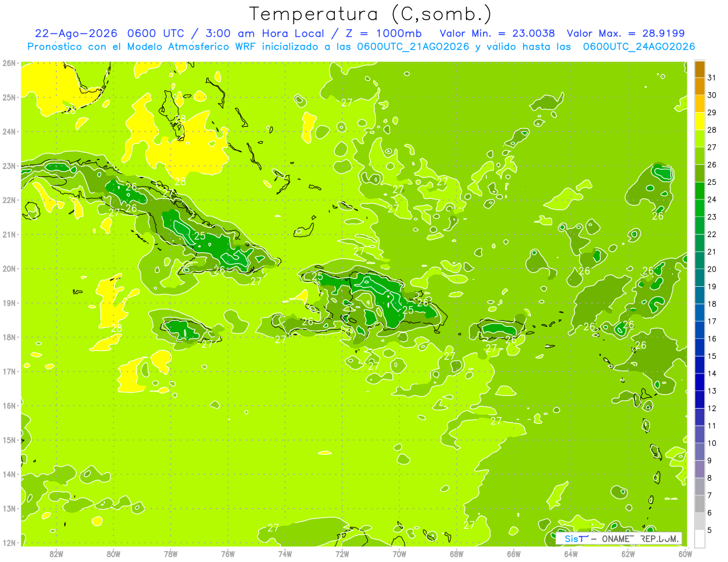
Task: Pick the gray legend swatch between 7 and 8
Action: click(x=700, y=486)
